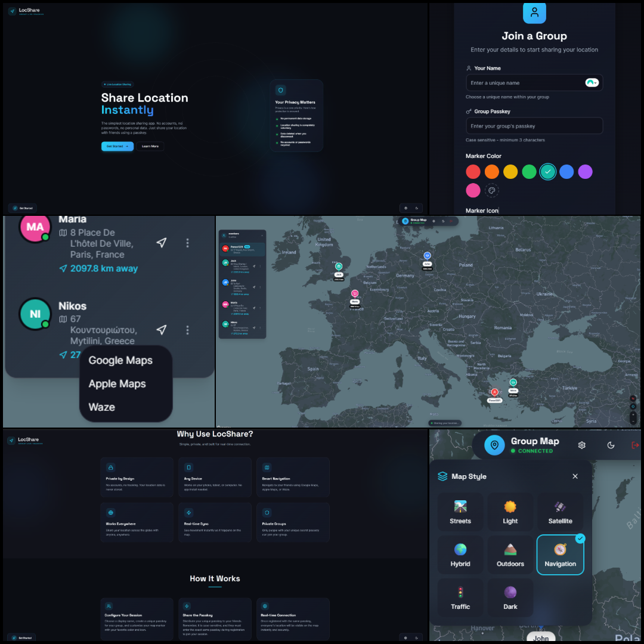Image resolution: width=644 pixels, height=644 pixels.
Task: Click the settings gear in Group Map header
Action: (581, 445)
